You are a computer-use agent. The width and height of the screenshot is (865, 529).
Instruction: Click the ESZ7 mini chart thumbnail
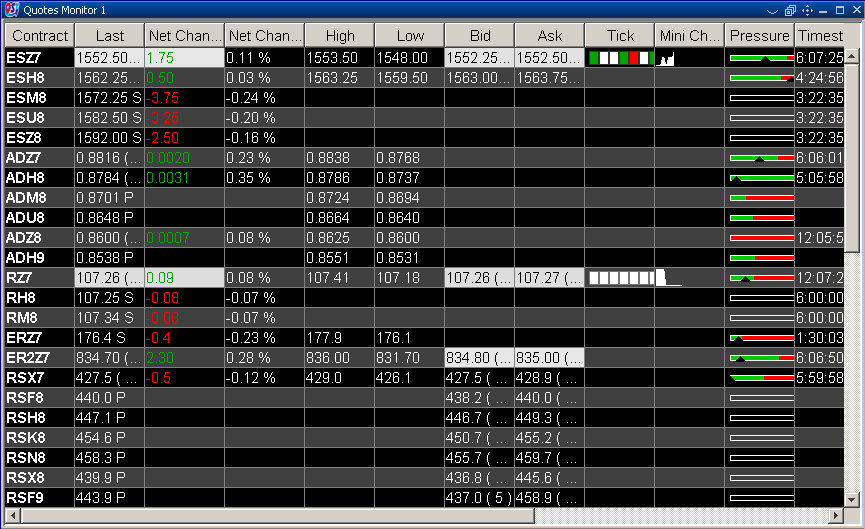click(666, 59)
